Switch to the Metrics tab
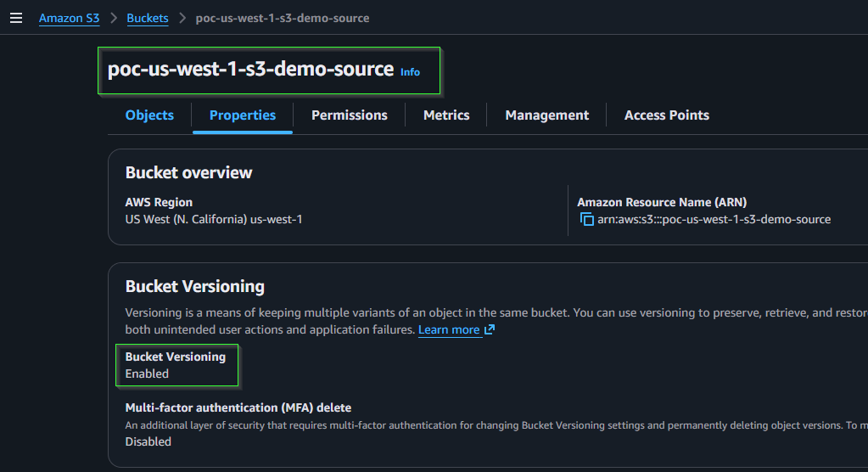This screenshot has height=472, width=868. 446,115
